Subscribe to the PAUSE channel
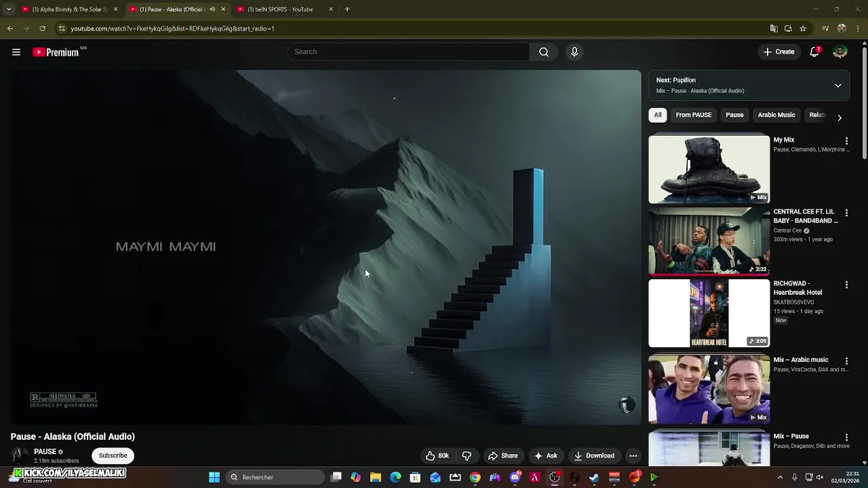 113,455
